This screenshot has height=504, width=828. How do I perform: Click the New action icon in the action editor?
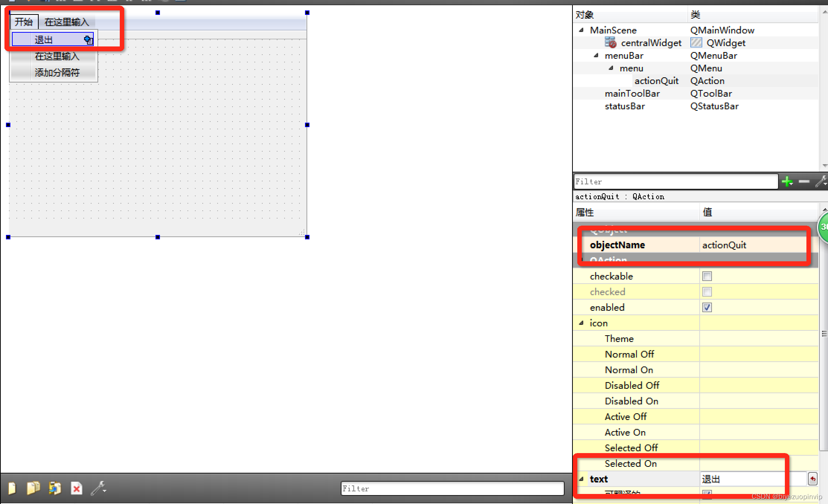tap(12, 488)
